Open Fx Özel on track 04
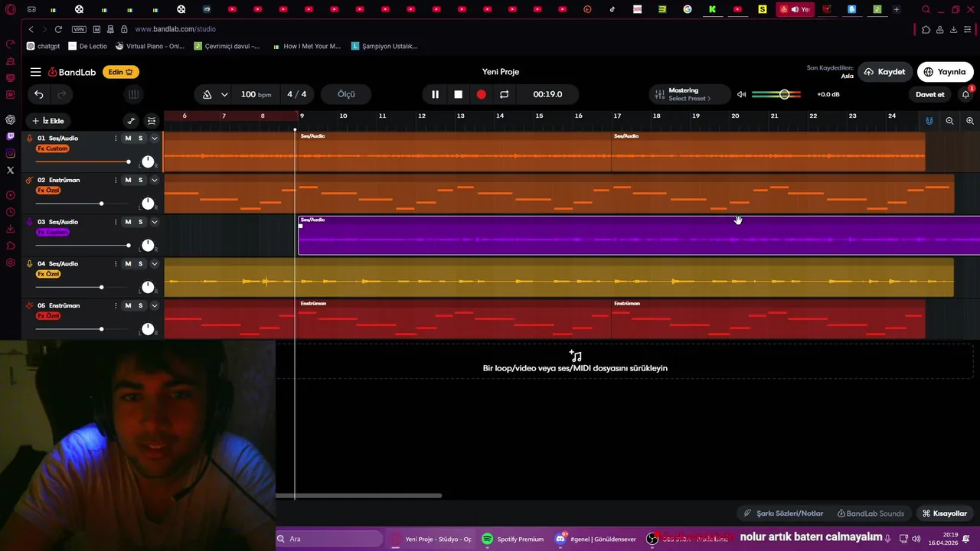Image resolution: width=980 pixels, height=551 pixels. point(48,274)
